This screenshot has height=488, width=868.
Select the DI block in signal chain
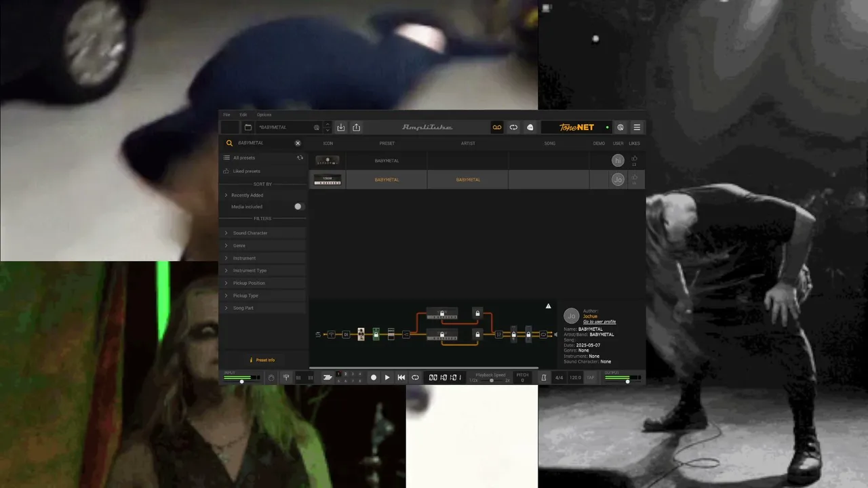tap(346, 334)
